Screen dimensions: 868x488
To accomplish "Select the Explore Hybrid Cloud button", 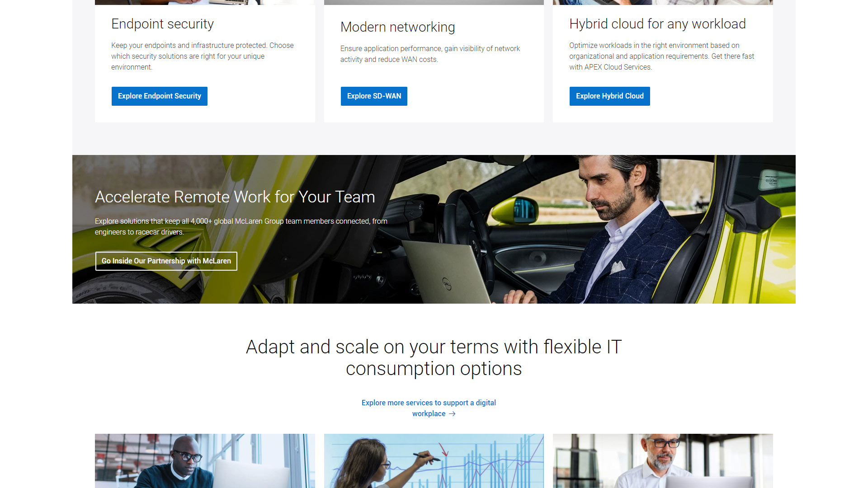I will click(609, 96).
